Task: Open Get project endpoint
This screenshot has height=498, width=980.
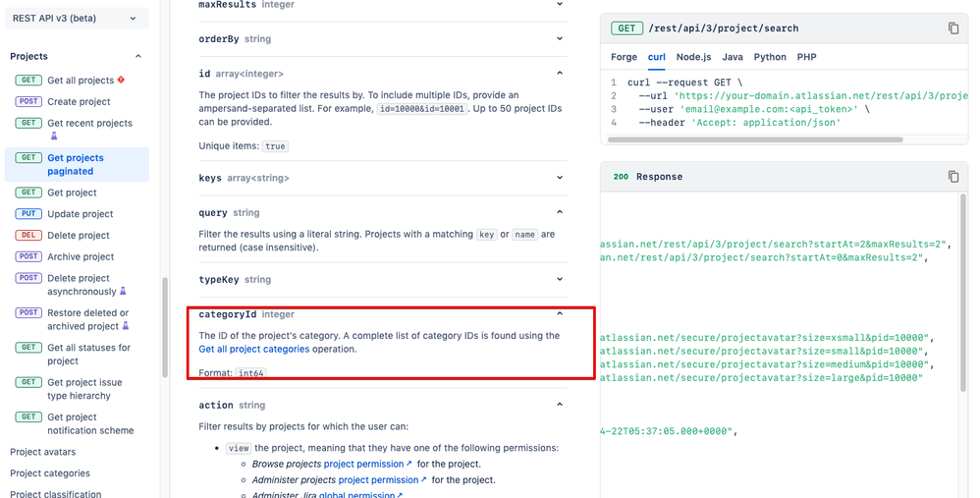Action: click(72, 193)
